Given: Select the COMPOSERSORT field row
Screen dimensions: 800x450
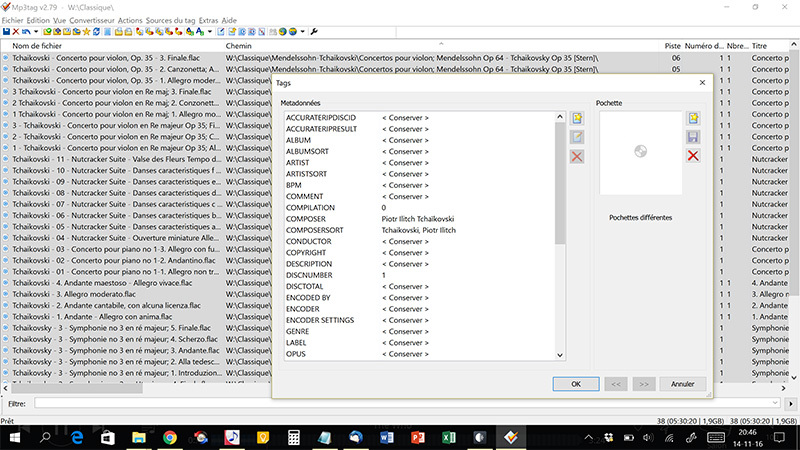Looking at the screenshot, I should tap(419, 230).
